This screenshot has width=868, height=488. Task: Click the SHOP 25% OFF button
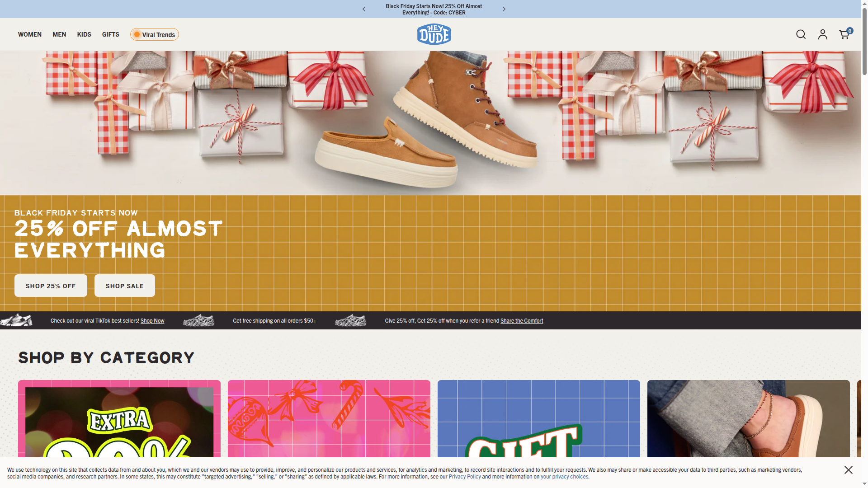pyautogui.click(x=51, y=286)
